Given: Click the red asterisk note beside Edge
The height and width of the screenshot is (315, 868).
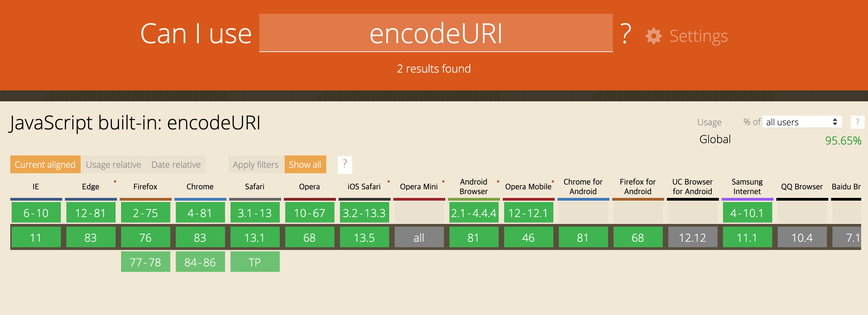Looking at the screenshot, I should (x=115, y=181).
